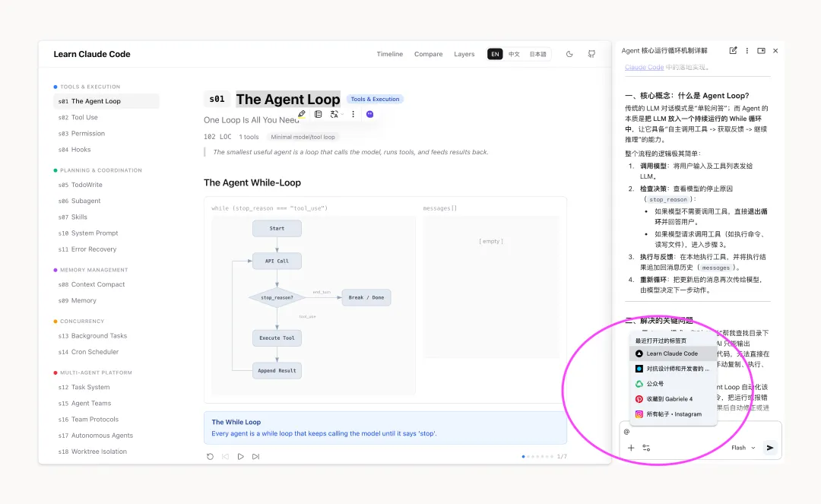Click the Tools & Execution badge
Image resolution: width=821 pixels, height=504 pixels.
click(x=375, y=99)
